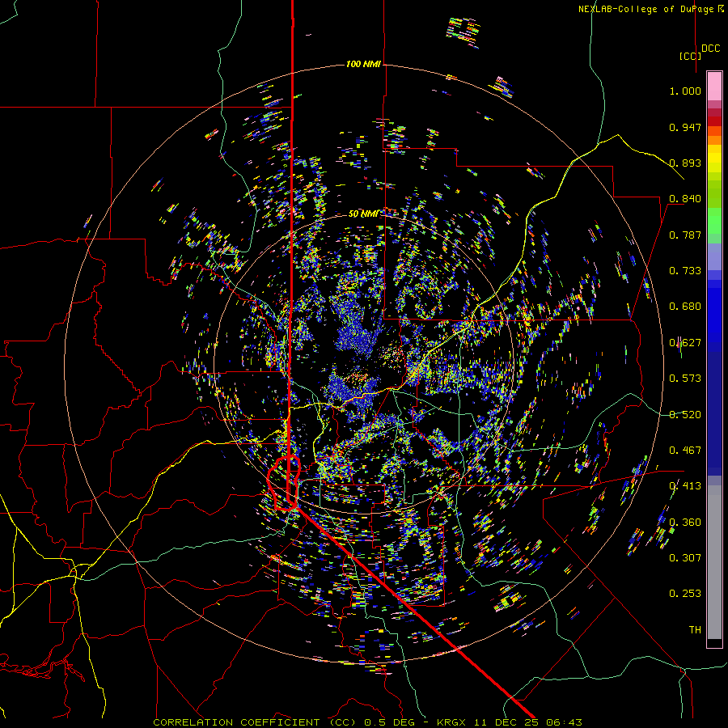Select the 0.840 scale value
The height and width of the screenshot is (728, 728).
click(685, 199)
